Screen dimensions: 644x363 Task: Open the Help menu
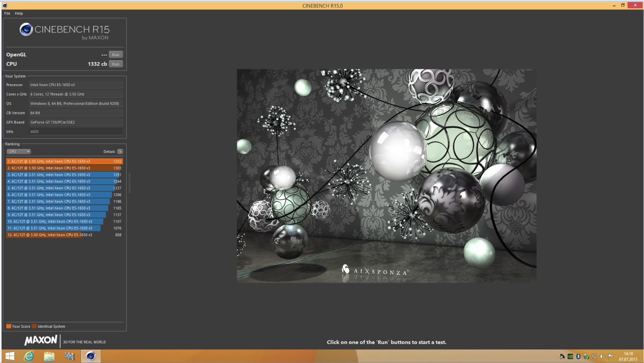pyautogui.click(x=19, y=13)
